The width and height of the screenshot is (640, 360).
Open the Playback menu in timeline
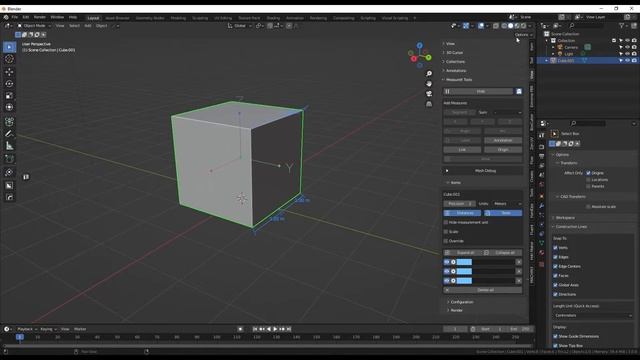pyautogui.click(x=27, y=329)
